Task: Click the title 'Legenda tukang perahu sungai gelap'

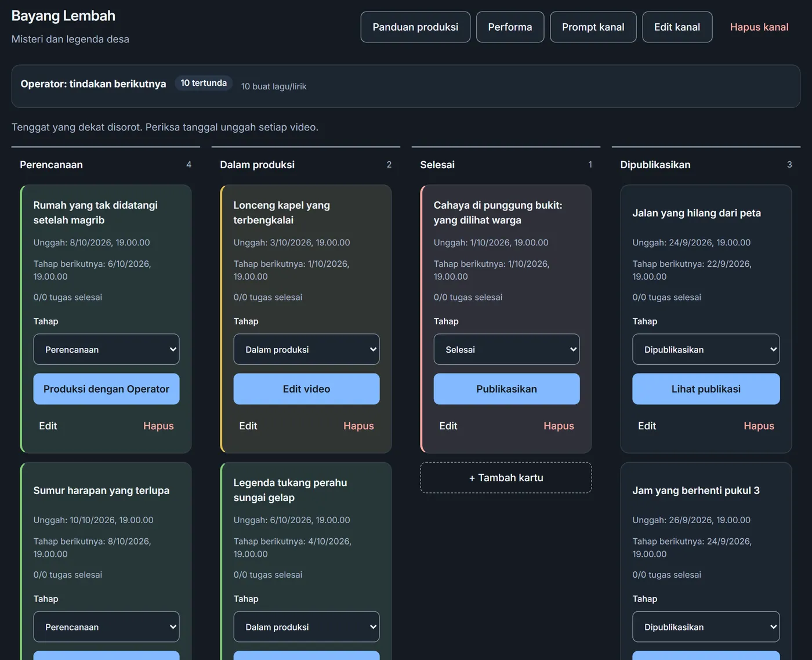Action: point(290,490)
